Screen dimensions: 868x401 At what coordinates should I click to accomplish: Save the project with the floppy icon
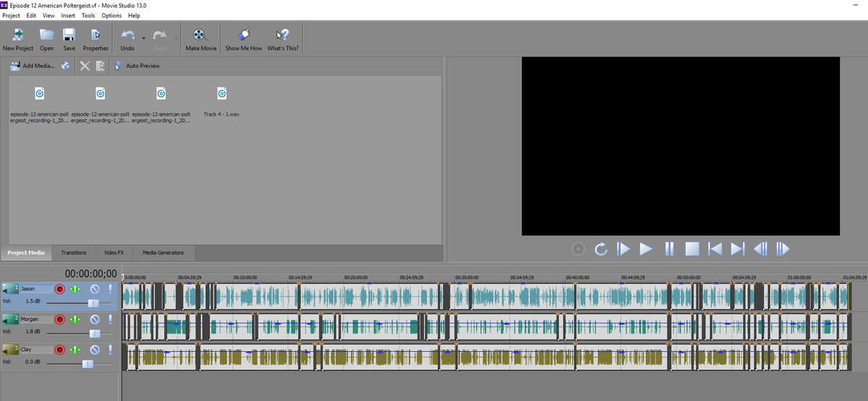click(69, 39)
